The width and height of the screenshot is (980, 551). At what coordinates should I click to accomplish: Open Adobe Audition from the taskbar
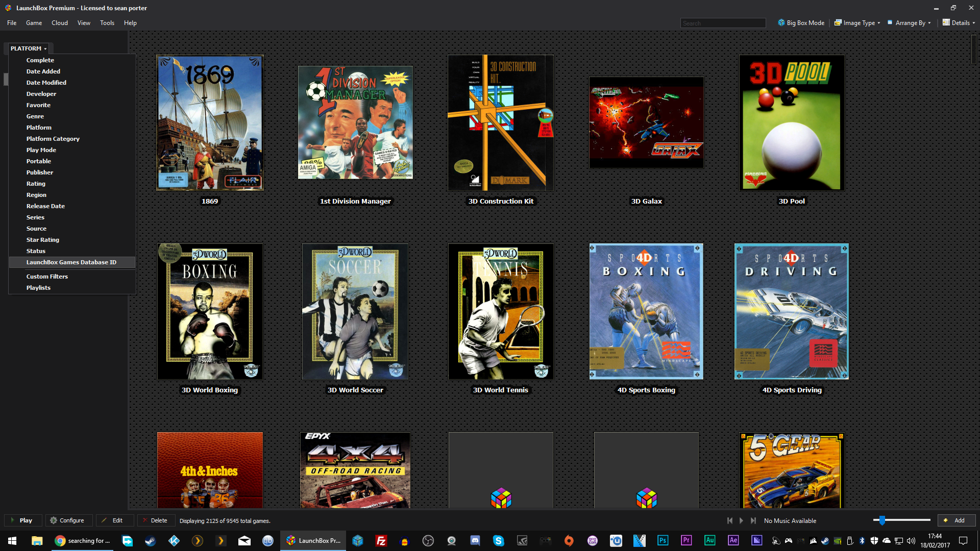click(710, 541)
